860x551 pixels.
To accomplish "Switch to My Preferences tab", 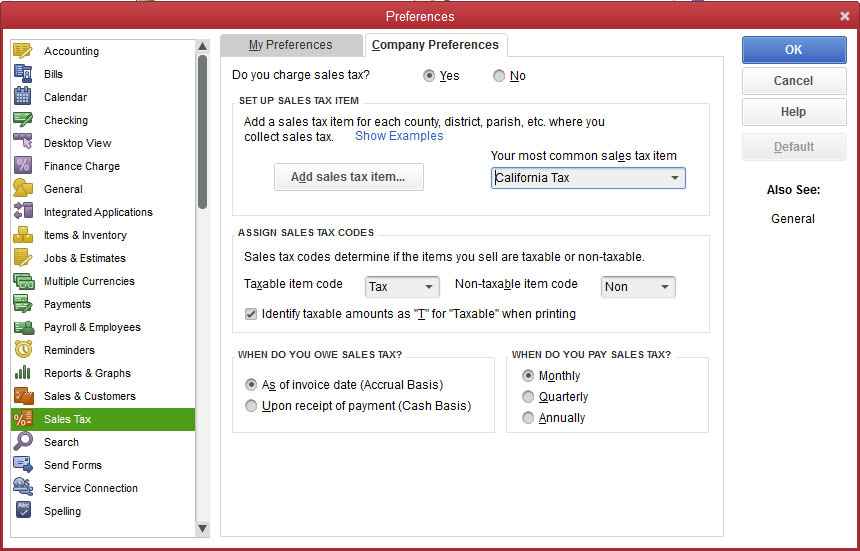I will click(291, 45).
